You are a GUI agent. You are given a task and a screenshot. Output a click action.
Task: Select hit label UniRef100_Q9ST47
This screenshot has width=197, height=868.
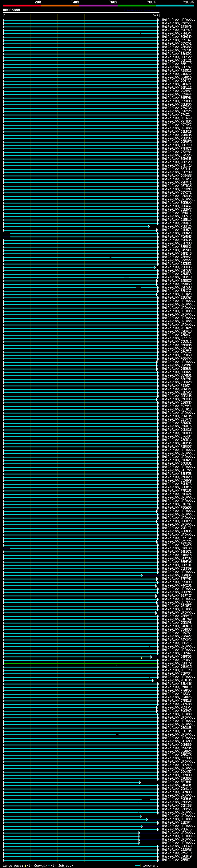177,40
